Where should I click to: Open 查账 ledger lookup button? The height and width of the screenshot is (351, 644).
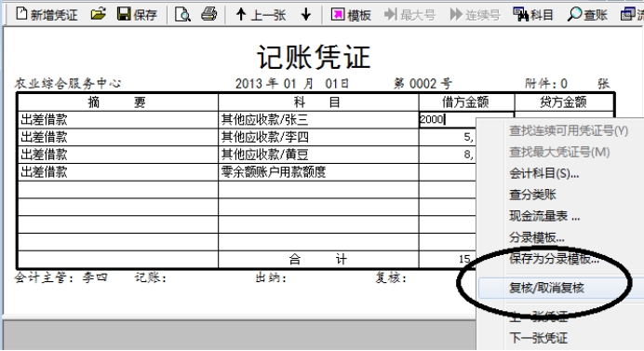point(587,15)
